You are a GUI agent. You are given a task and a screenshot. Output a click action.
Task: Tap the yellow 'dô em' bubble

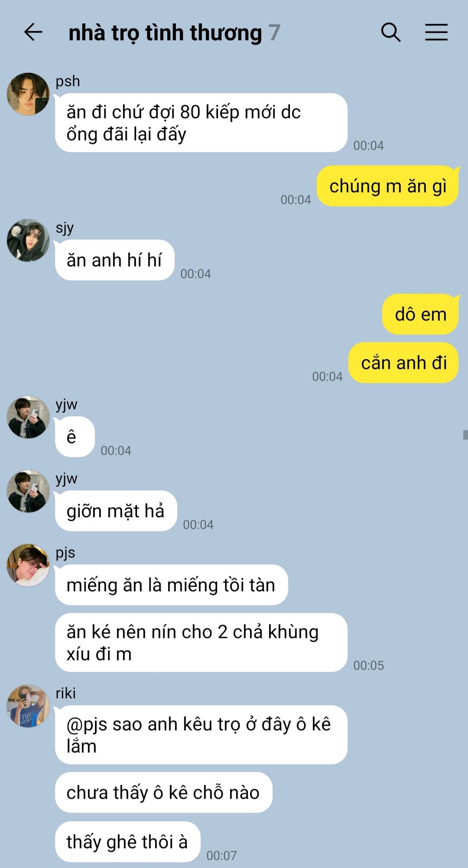[421, 314]
